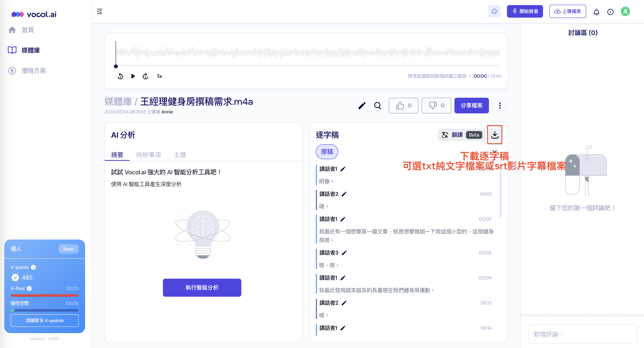Play the audio recording

pyautogui.click(x=133, y=76)
